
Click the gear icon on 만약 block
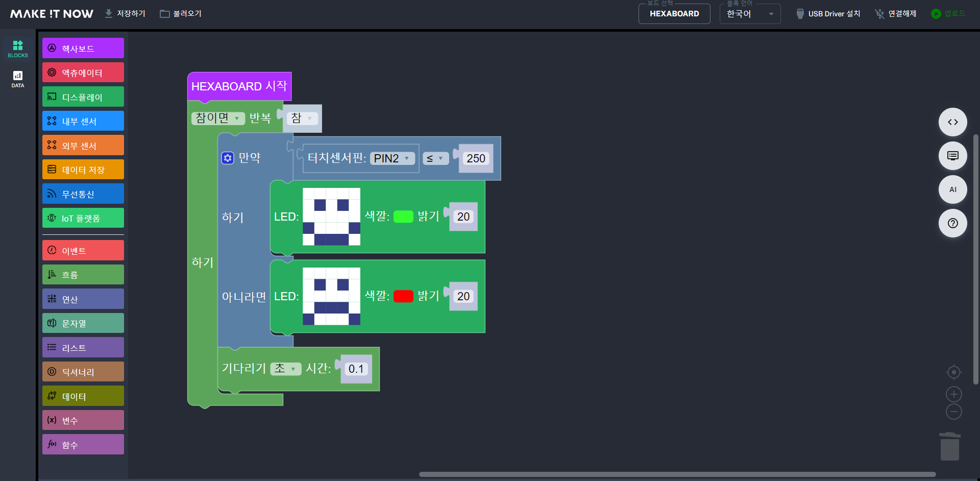tap(228, 158)
